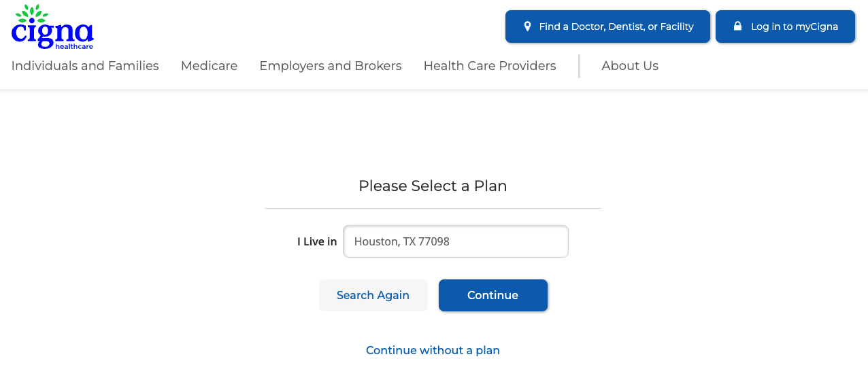Viewport: 868px width, 380px height.
Task: Click the Cigna Healthcare logo
Action: coord(52,27)
